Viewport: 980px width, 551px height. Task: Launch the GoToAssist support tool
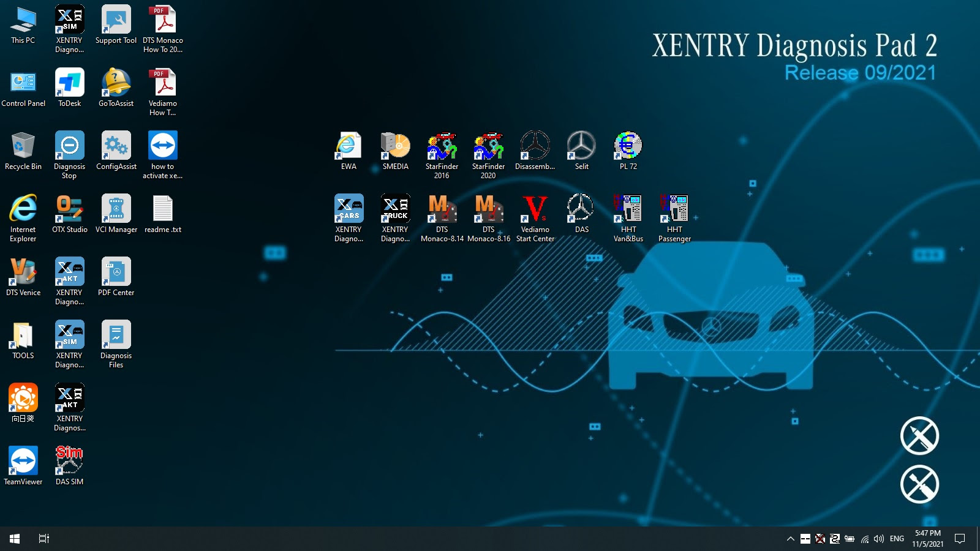pyautogui.click(x=116, y=84)
